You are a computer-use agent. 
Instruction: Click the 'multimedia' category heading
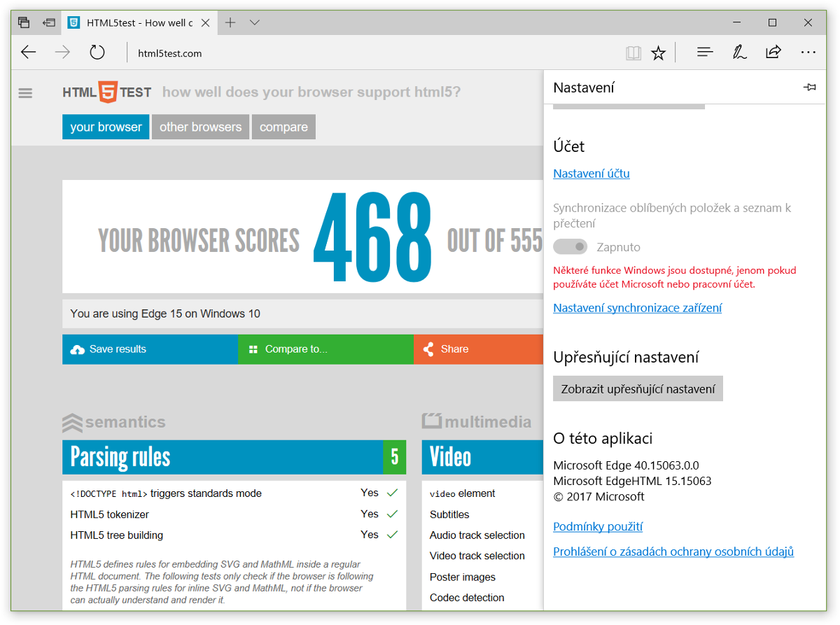click(x=477, y=422)
